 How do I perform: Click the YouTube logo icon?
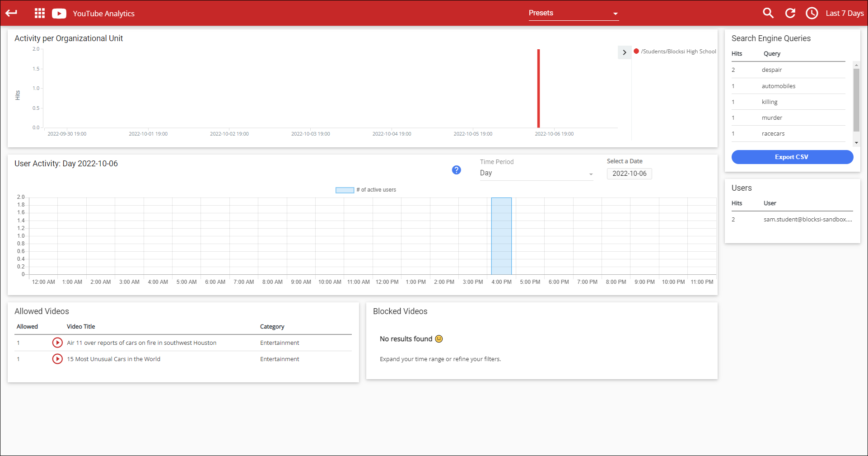59,14
